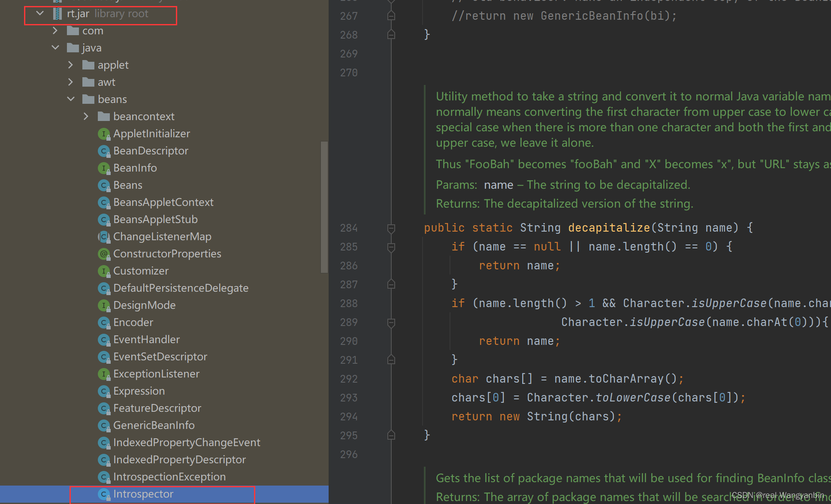This screenshot has height=504, width=831.
Task: Click the java folder icon
Action: click(x=73, y=48)
